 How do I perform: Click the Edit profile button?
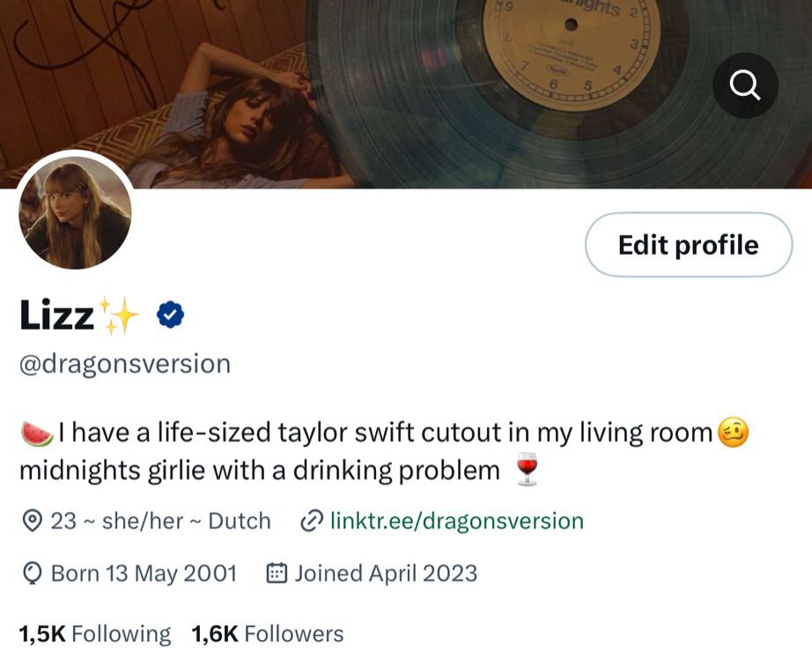pos(689,244)
